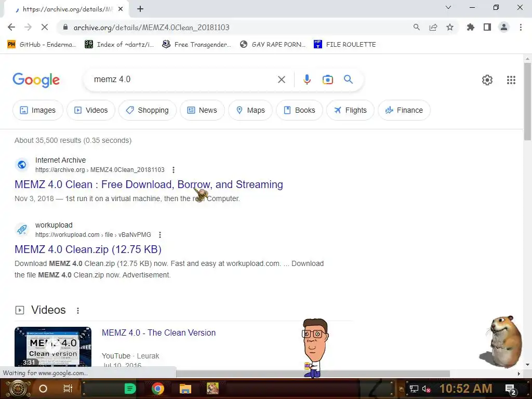
Task: Go back to the previous page
Action: click(11, 27)
